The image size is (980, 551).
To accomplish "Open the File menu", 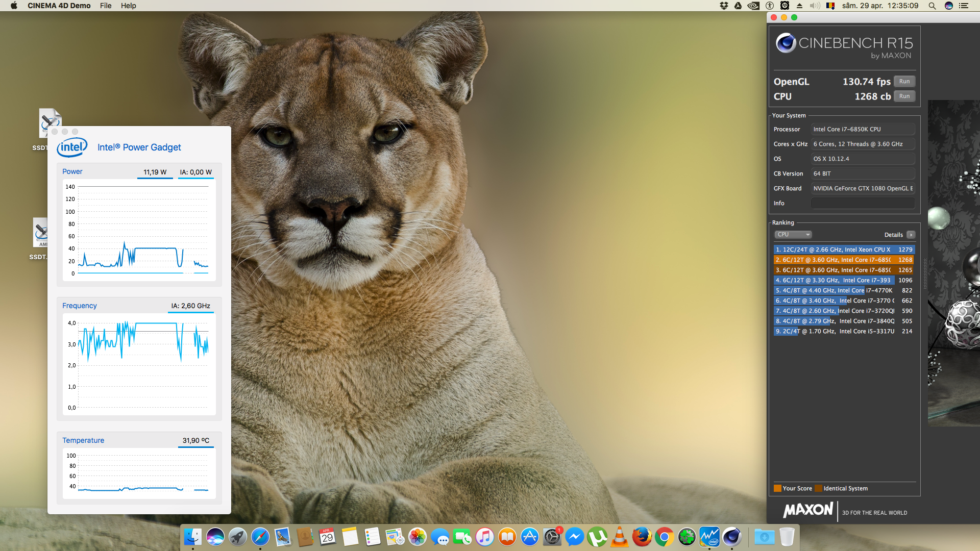I will tap(106, 6).
